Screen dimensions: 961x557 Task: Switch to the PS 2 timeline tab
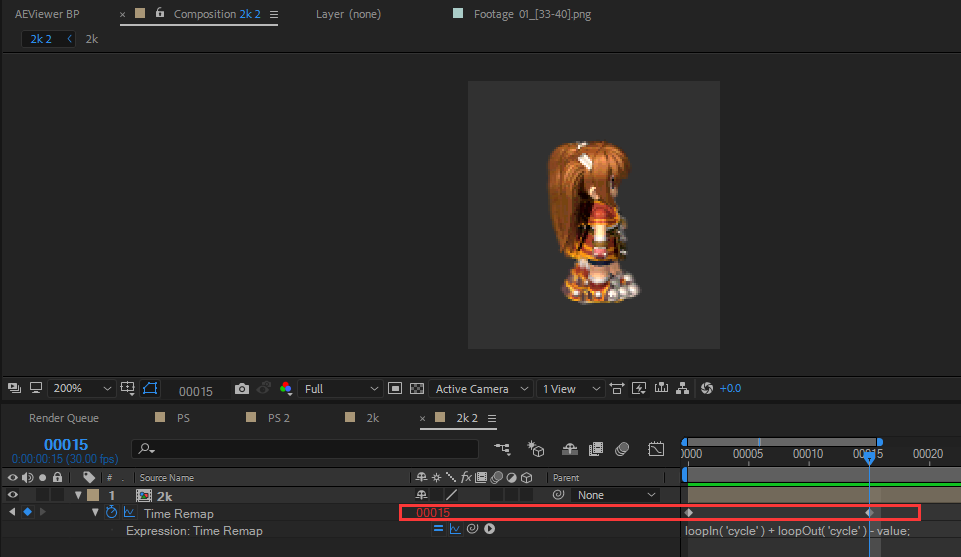click(x=279, y=418)
